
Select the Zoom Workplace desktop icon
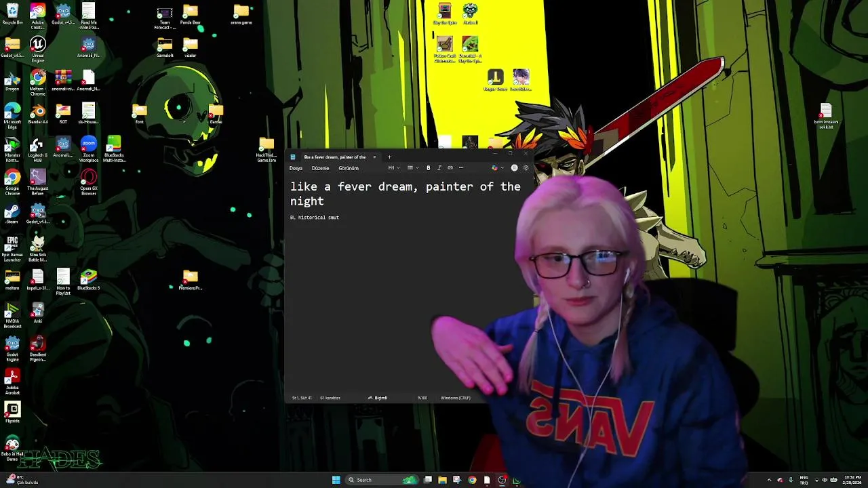(x=89, y=150)
